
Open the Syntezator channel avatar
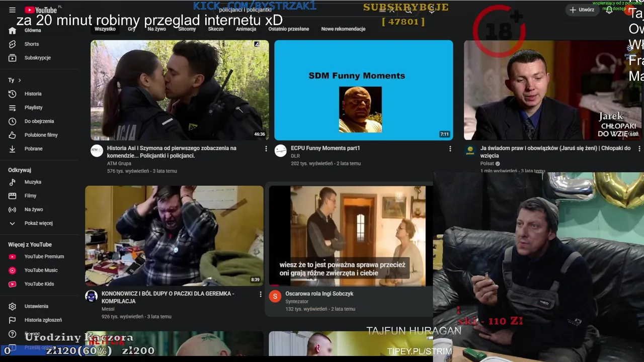275,296
